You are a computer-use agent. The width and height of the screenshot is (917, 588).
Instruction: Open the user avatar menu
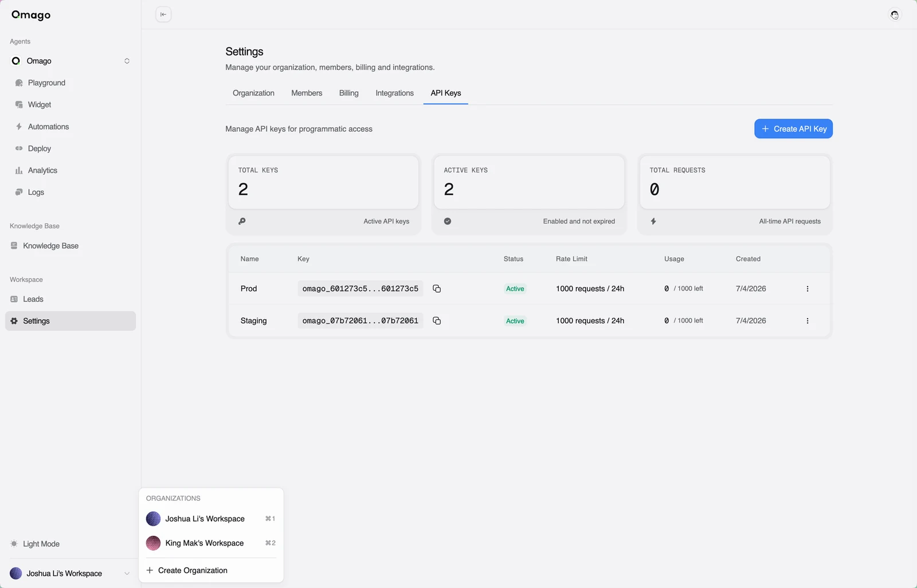895,15
